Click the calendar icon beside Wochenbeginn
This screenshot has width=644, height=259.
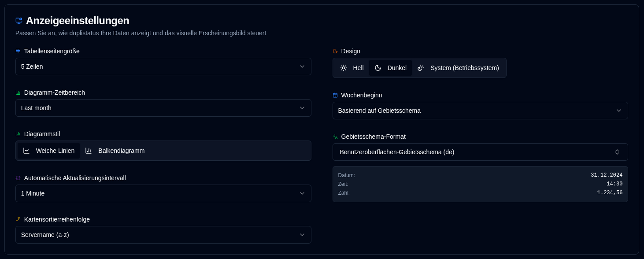[335, 95]
